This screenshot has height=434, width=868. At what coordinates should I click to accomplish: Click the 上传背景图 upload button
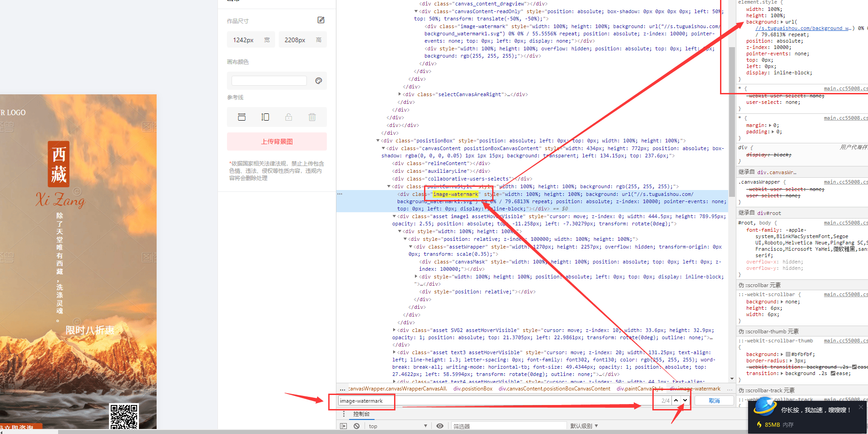(x=276, y=141)
